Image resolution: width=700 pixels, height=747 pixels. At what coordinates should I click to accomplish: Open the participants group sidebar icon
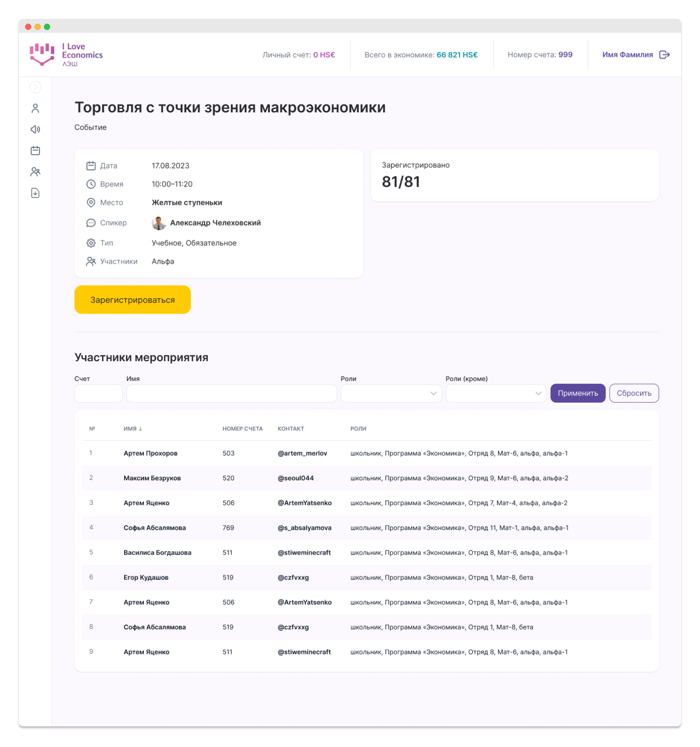click(x=35, y=172)
